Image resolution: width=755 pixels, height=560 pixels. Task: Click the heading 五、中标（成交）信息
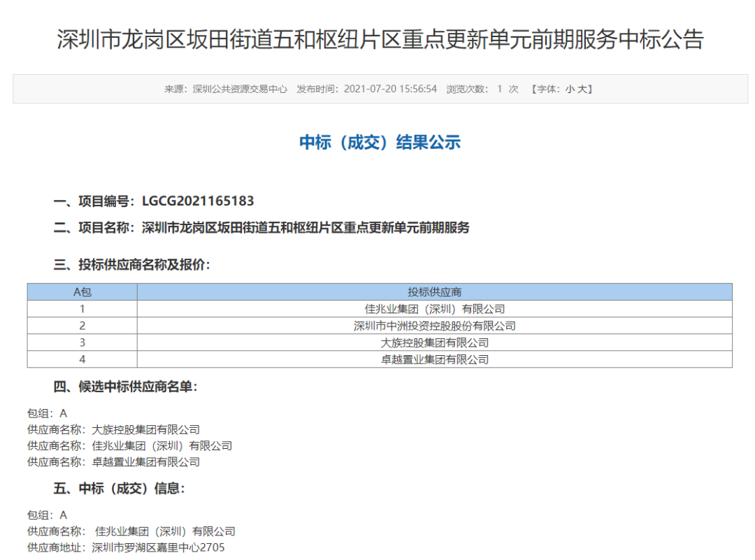pos(119,489)
